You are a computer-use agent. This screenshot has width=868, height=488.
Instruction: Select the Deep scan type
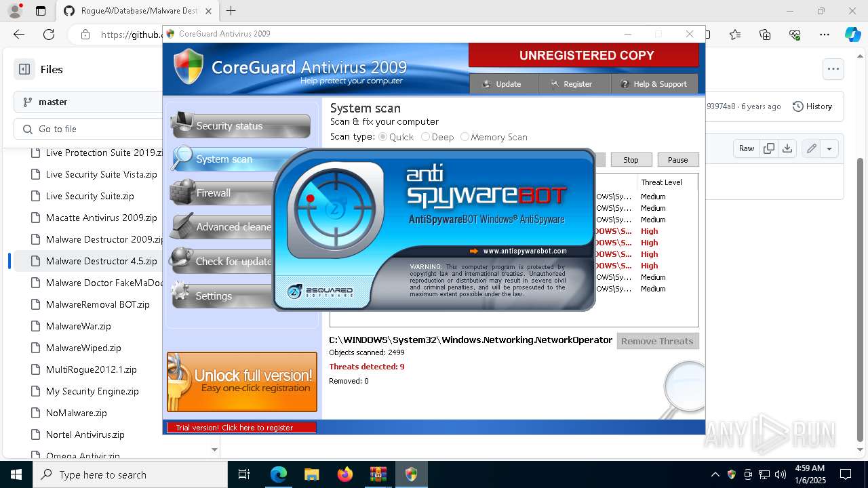click(x=425, y=137)
